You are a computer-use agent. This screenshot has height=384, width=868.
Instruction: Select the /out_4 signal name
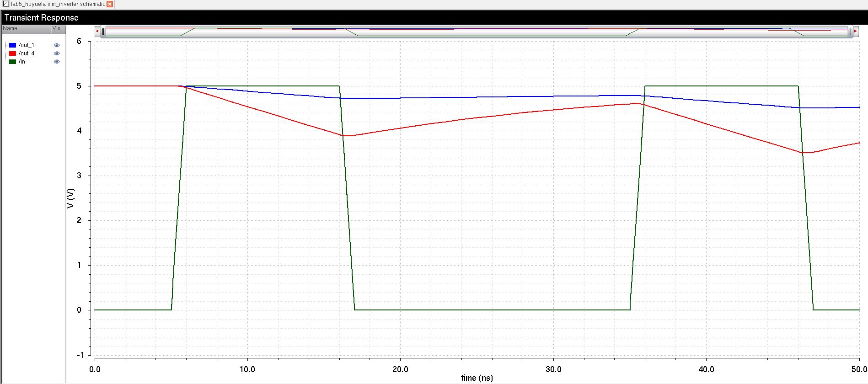tap(27, 53)
